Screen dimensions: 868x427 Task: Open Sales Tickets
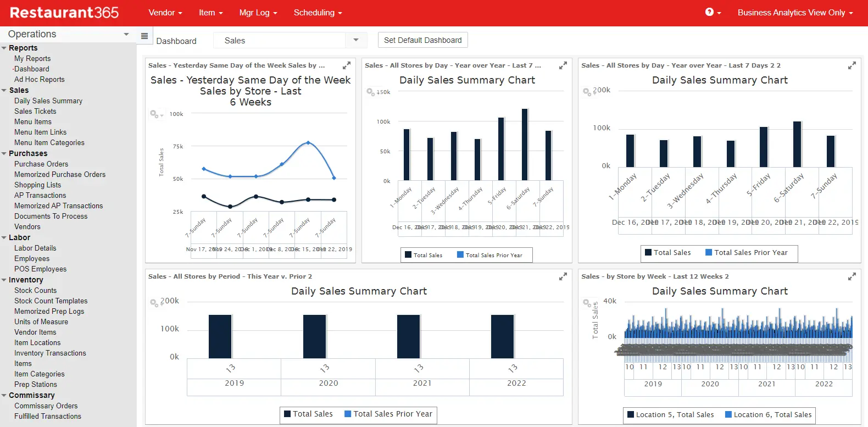click(35, 112)
